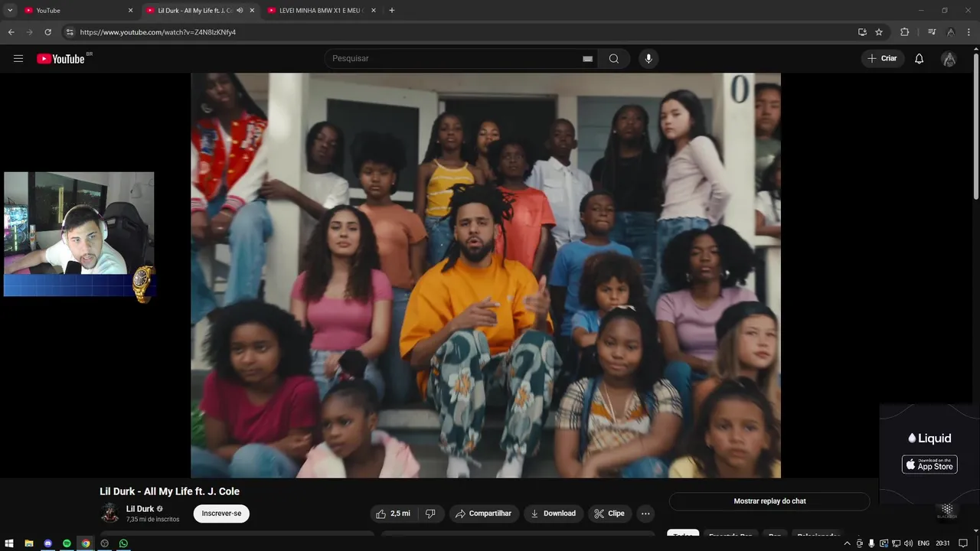
Task: Open the volume control in system tray
Action: coord(908,543)
